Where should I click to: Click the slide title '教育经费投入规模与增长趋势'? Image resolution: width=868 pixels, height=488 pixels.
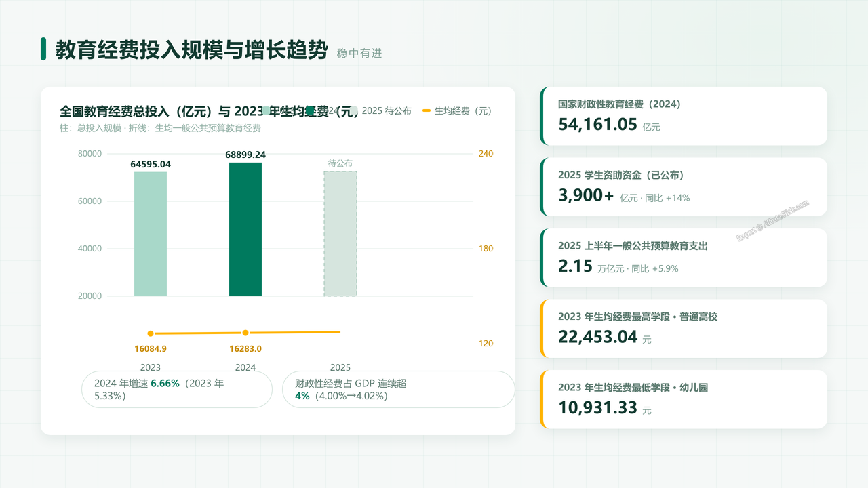(x=192, y=49)
